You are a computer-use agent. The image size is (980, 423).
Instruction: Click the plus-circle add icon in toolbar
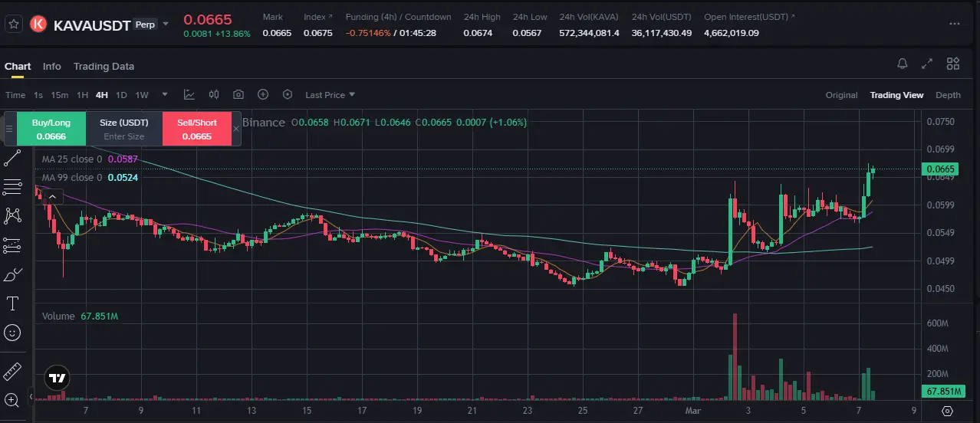coord(263,94)
